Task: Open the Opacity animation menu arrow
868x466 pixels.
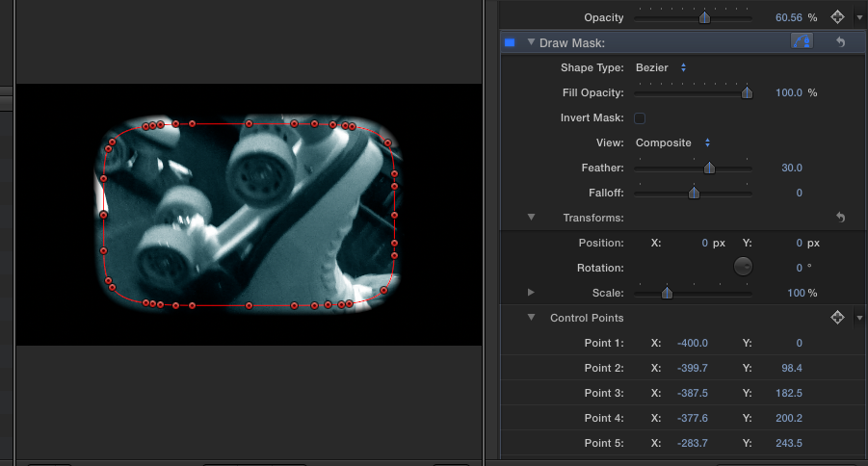Action: (859, 17)
